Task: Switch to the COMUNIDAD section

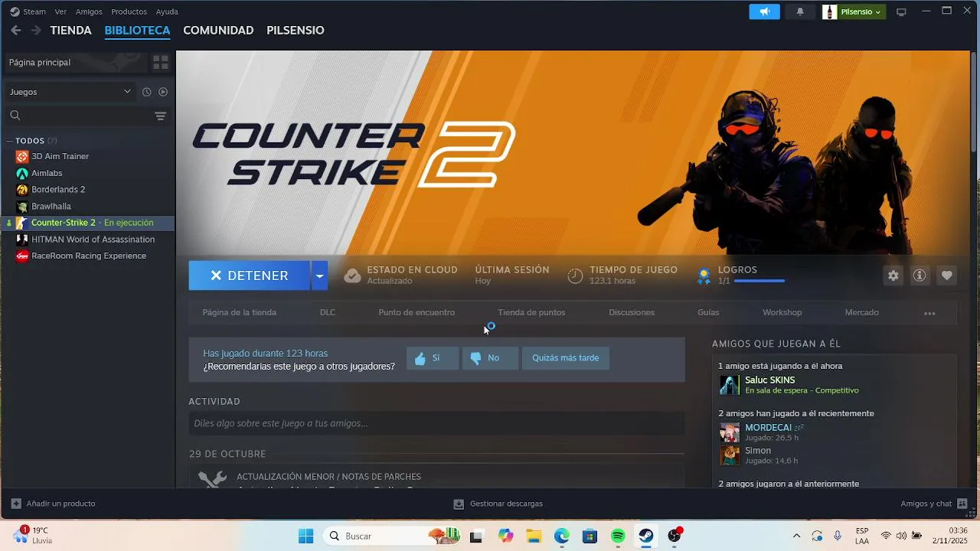Action: pos(218,31)
